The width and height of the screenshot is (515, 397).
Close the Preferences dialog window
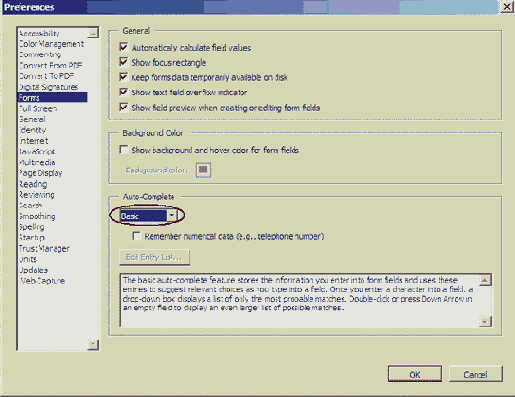point(507,7)
